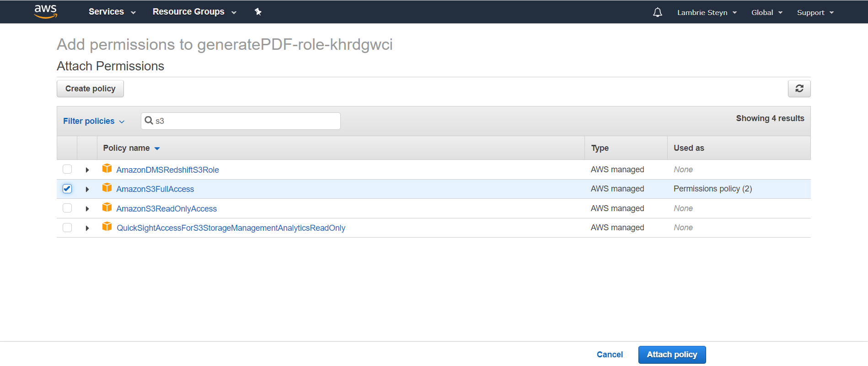Uncheck the AmazonS3FullAccess checkbox

pos(67,189)
